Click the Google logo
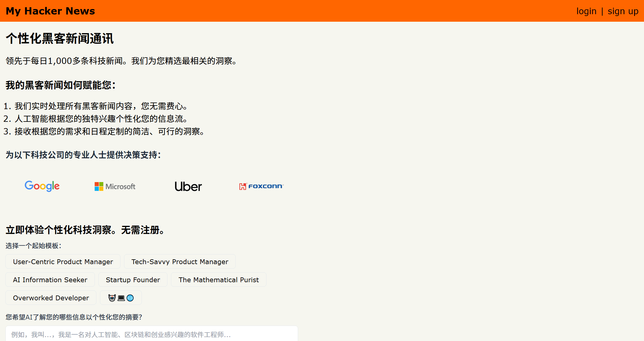The width and height of the screenshot is (644, 341). point(42,186)
